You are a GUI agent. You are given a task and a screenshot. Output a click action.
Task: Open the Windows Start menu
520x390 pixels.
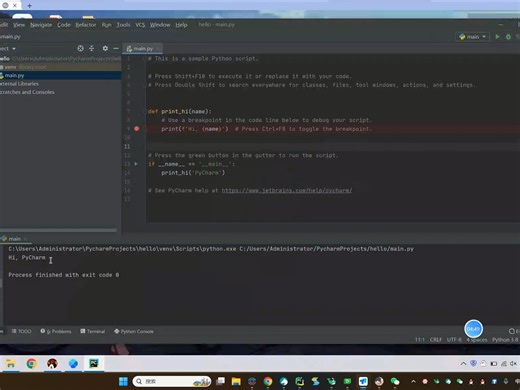coord(123,381)
